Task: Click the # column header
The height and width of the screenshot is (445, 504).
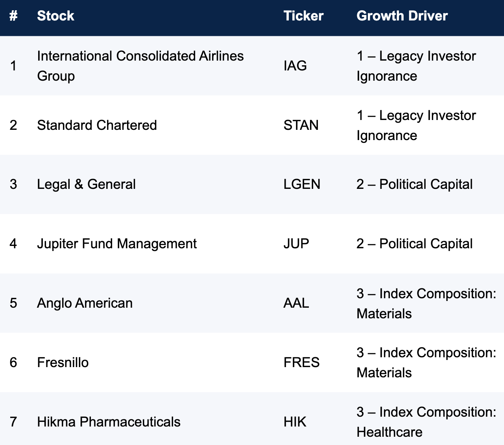Action: point(13,16)
